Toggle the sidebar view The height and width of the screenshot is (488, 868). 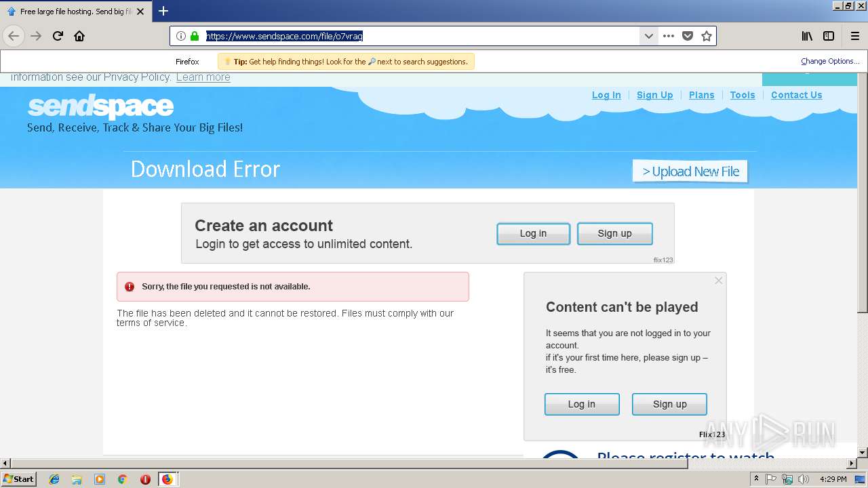pyautogui.click(x=828, y=36)
